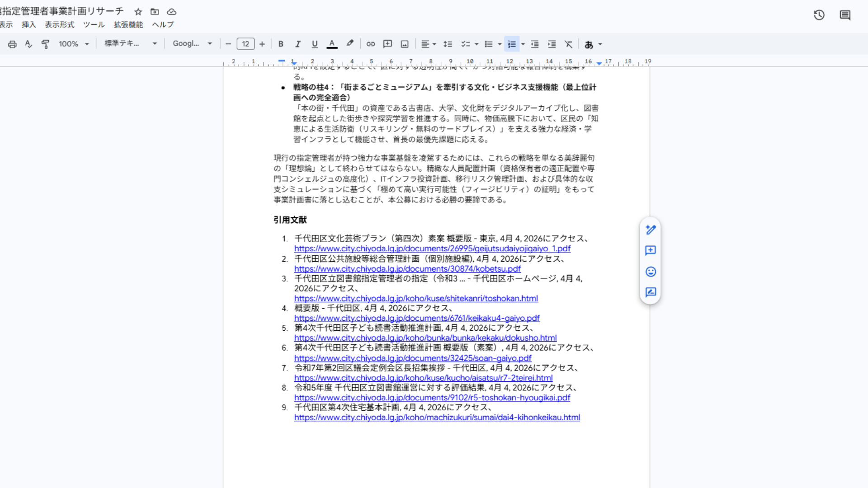
Task: Click the insert link icon
Action: tap(371, 44)
